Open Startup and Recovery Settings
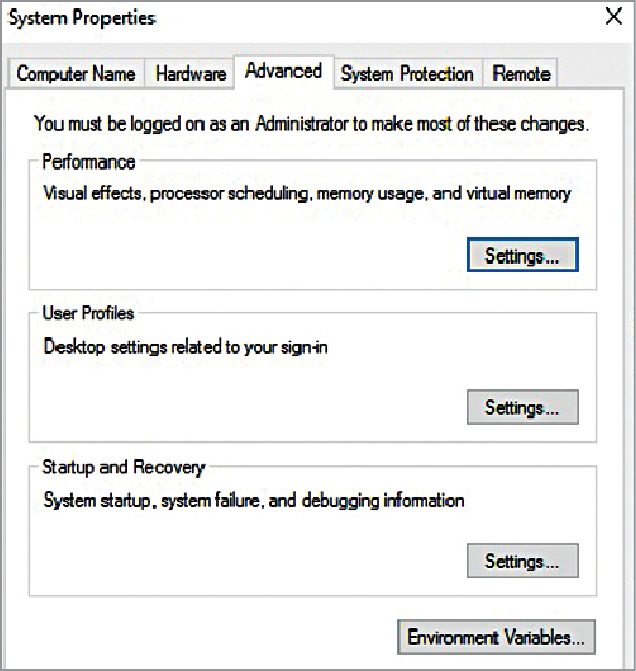The width and height of the screenshot is (636, 671). point(522,561)
